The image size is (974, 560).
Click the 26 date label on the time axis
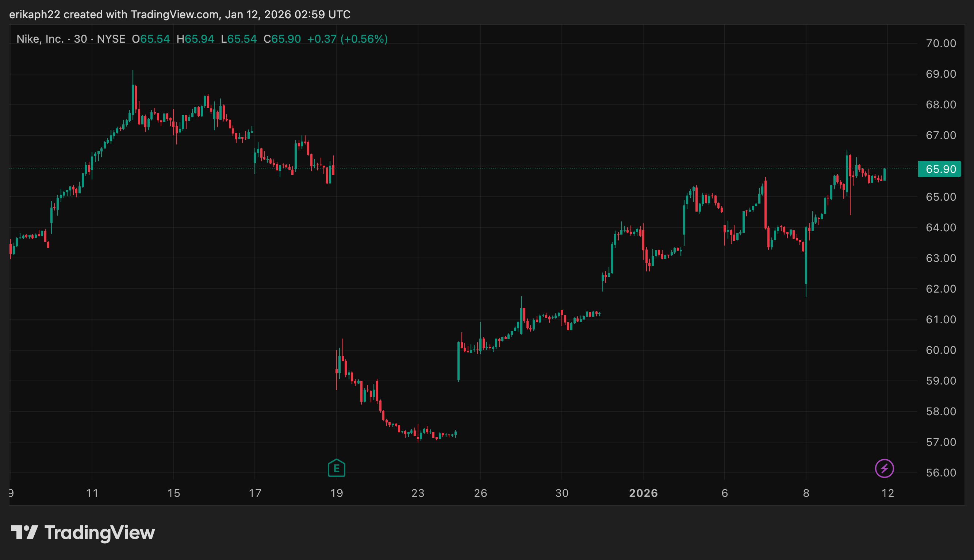(480, 493)
